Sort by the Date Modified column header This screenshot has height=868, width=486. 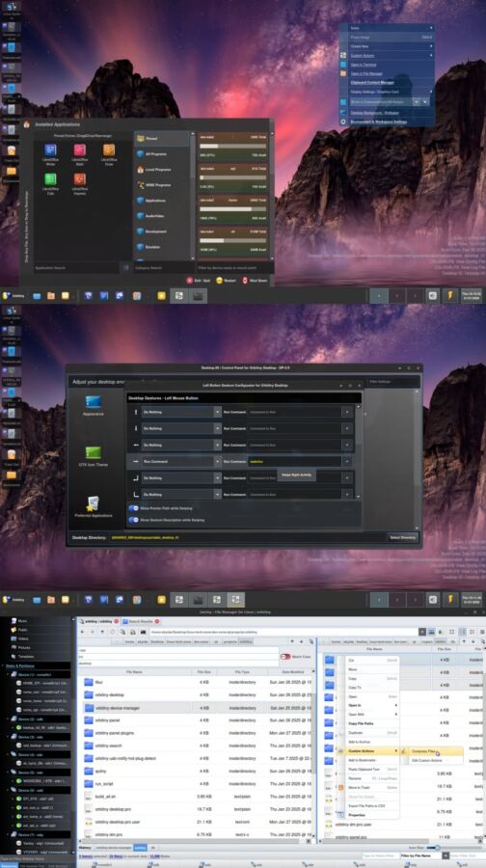pos(290,671)
